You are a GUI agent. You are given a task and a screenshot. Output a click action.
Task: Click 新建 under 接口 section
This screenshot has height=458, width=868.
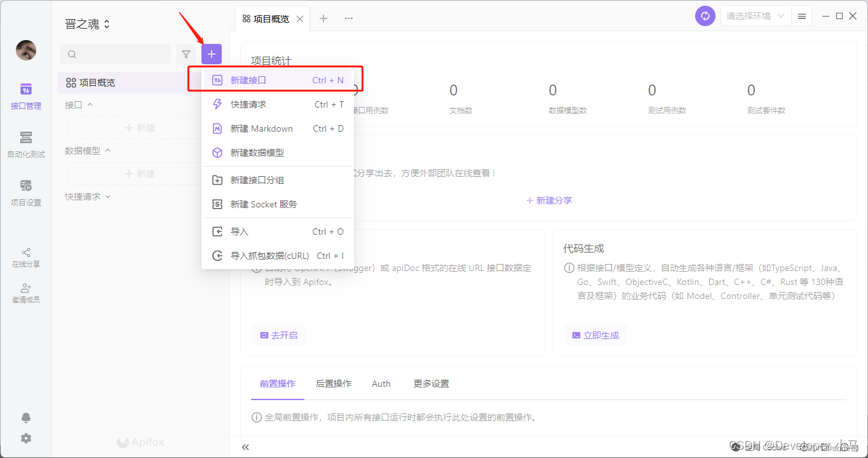(x=140, y=128)
